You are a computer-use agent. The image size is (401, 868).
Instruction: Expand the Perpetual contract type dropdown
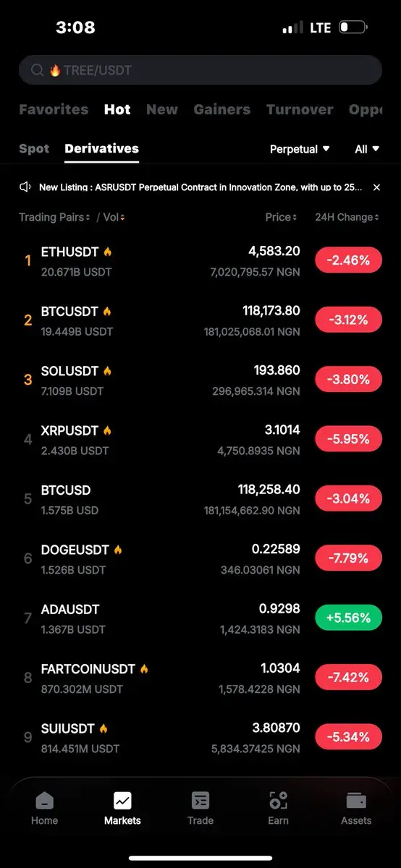tap(300, 149)
